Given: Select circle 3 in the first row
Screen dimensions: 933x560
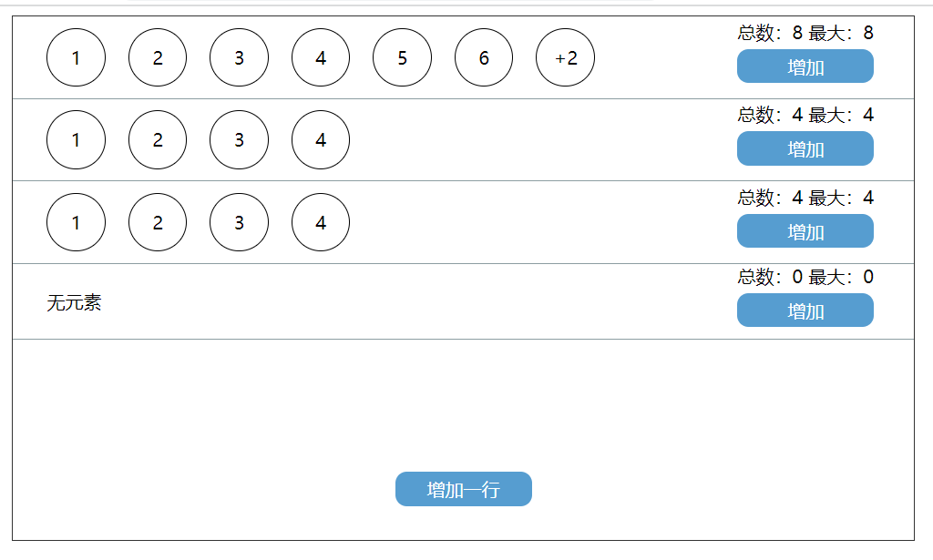Looking at the screenshot, I should tap(239, 57).
